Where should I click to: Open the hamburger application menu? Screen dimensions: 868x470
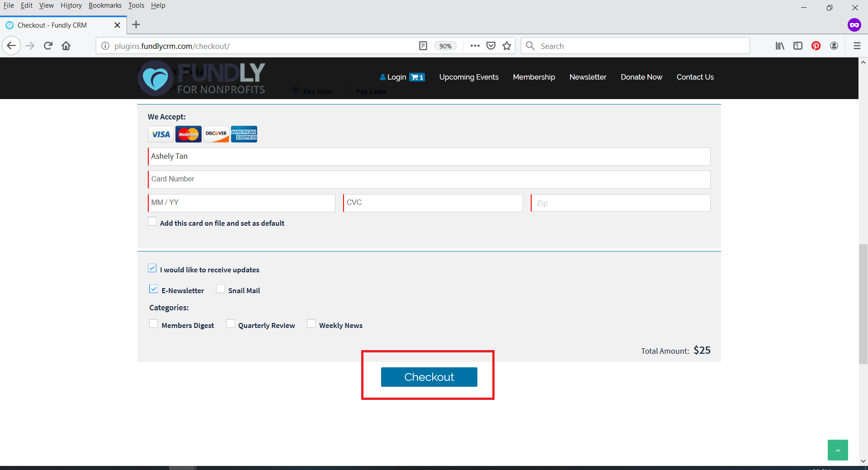point(857,46)
